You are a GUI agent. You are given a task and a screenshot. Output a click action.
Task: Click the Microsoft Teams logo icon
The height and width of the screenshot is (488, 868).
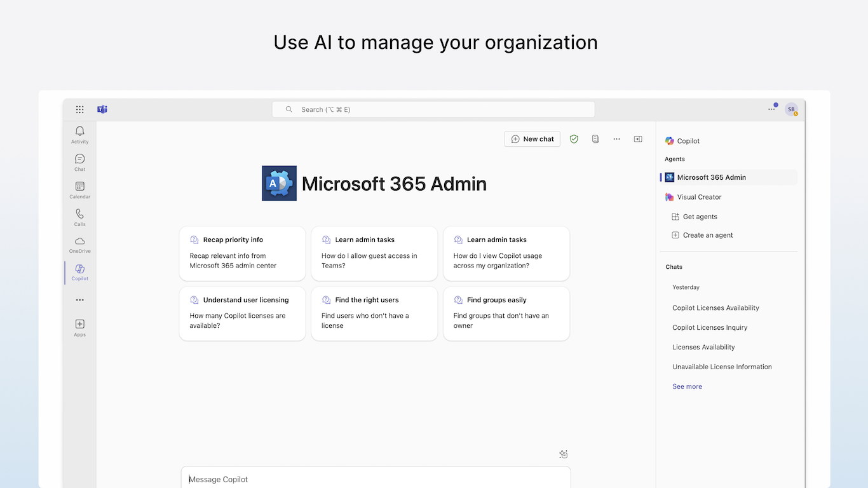pyautogui.click(x=102, y=109)
